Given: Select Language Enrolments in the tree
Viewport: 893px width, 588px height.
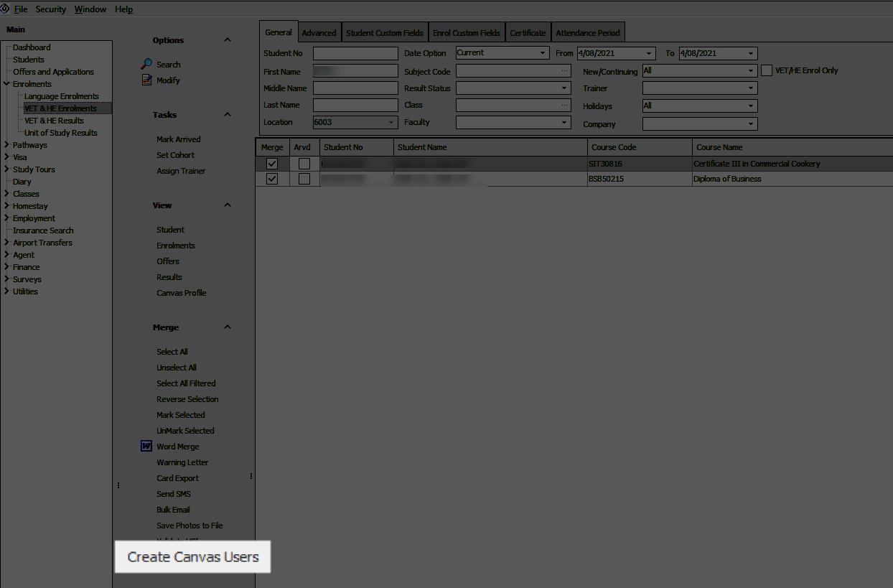Looking at the screenshot, I should 62,96.
